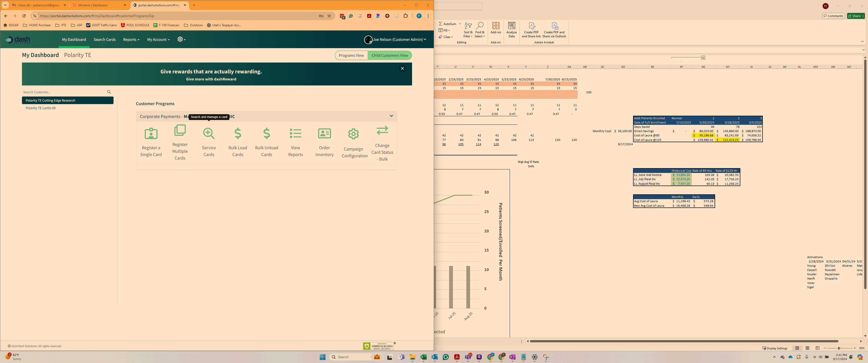Image resolution: width=868 pixels, height=363 pixels.
Task: Open Chrome tab search dropdown
Action: [5, 5]
